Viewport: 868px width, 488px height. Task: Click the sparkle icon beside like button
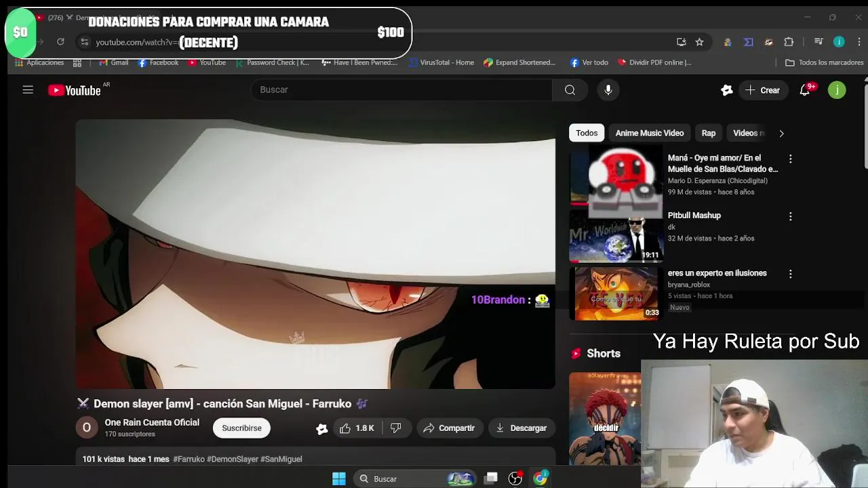pos(321,428)
